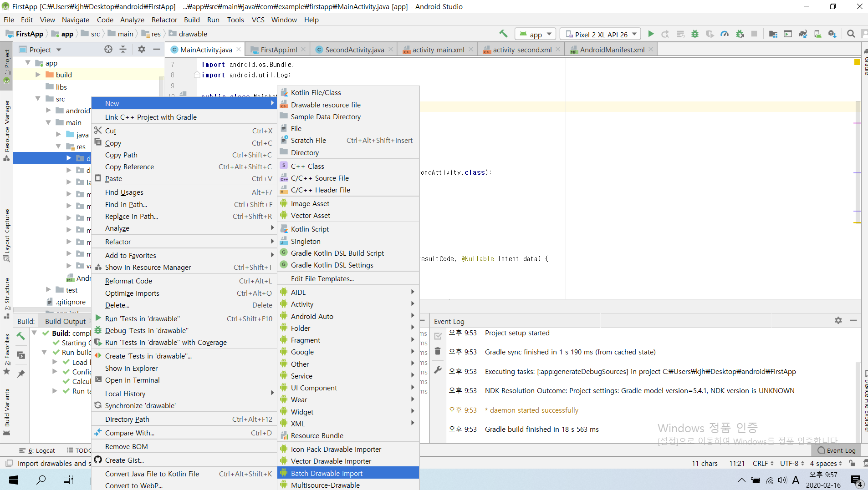Toggle Build Variants sidebar button
This screenshot has height=490, width=868.
point(6,411)
